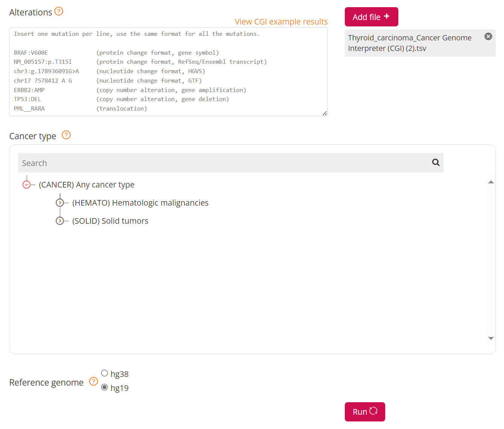Screen dimensions: 504x429
Task: Collapse the Any cancer type node
Action: tap(26, 185)
